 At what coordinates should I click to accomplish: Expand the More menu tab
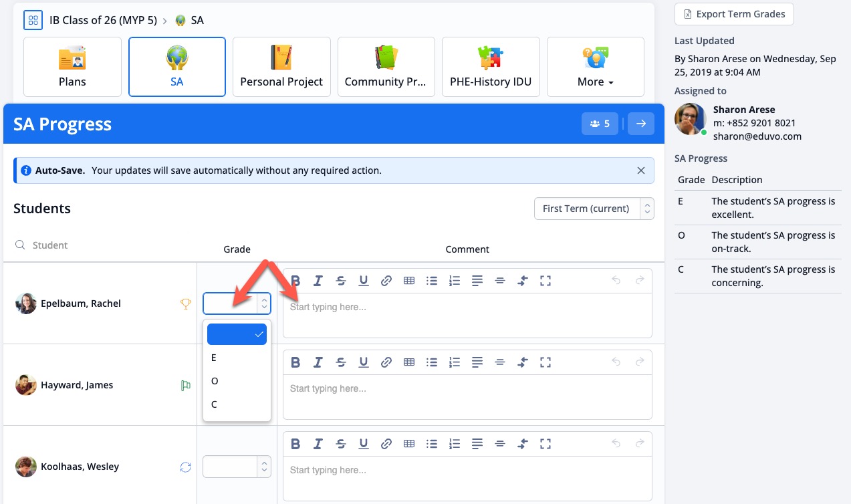595,67
